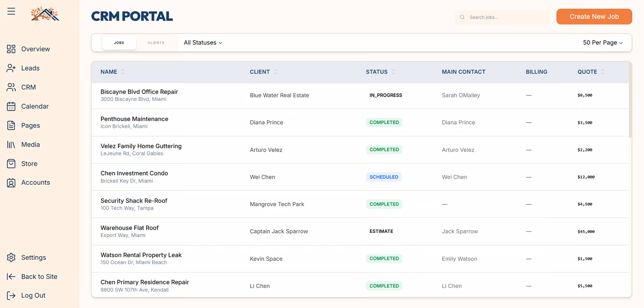Click the SCHEDULED status badge

click(x=384, y=177)
